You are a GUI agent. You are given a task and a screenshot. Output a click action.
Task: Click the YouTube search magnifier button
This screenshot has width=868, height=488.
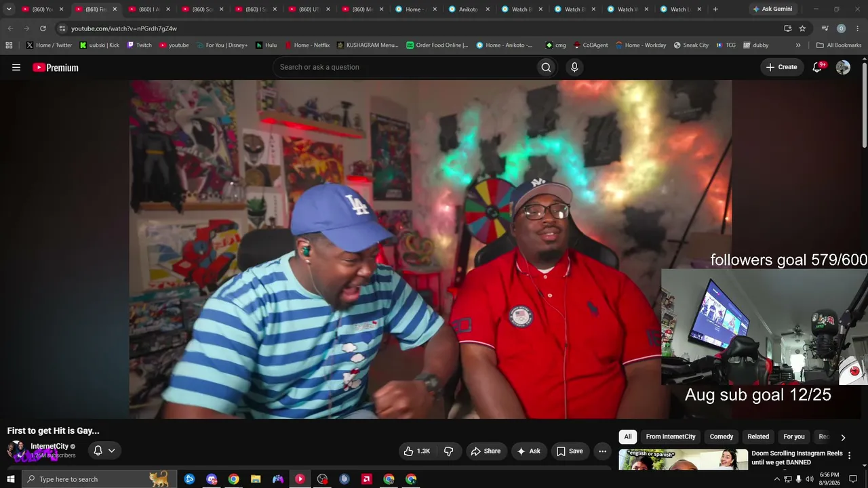click(546, 67)
